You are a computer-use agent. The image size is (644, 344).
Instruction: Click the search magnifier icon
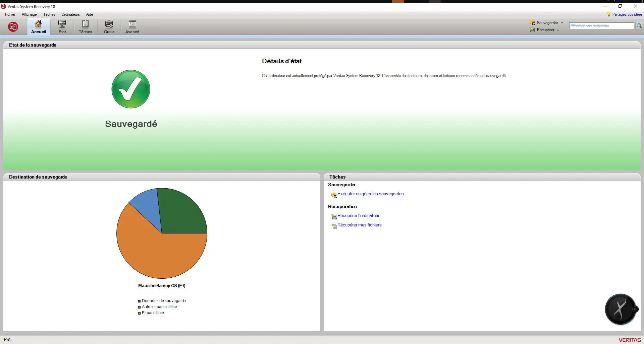tap(639, 26)
